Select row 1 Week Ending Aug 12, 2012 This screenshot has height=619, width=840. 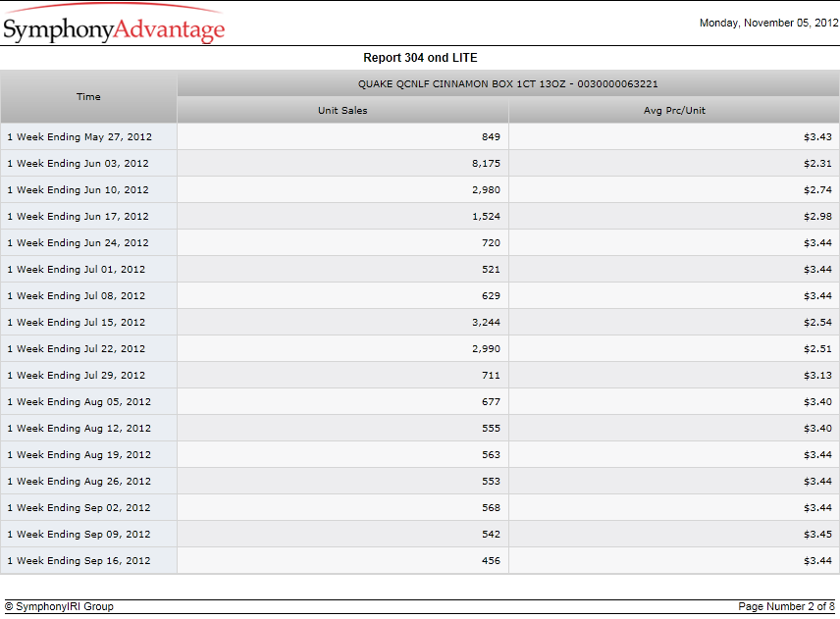point(420,429)
